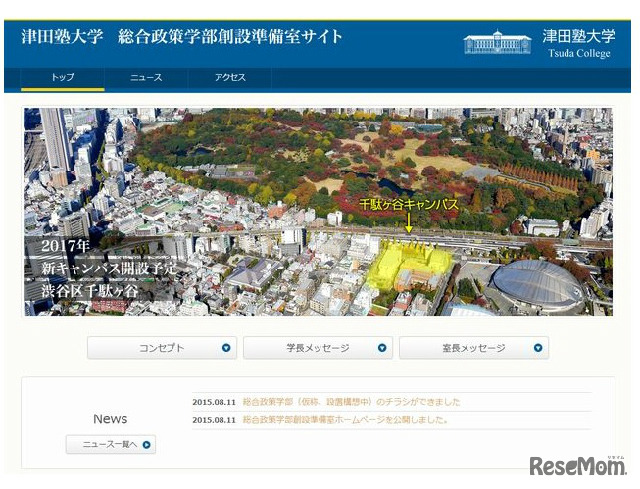
Task: Click the second 2015.08.11 date entry
Action: [x=214, y=420]
